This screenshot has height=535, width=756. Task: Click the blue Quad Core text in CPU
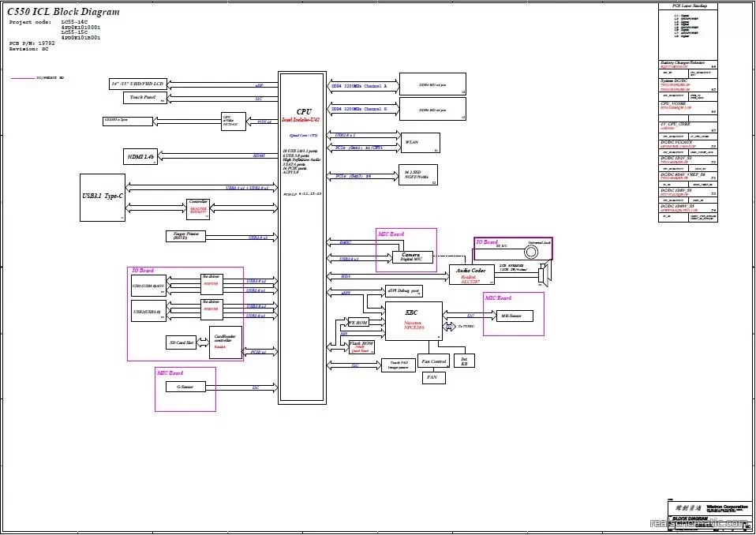(303, 136)
